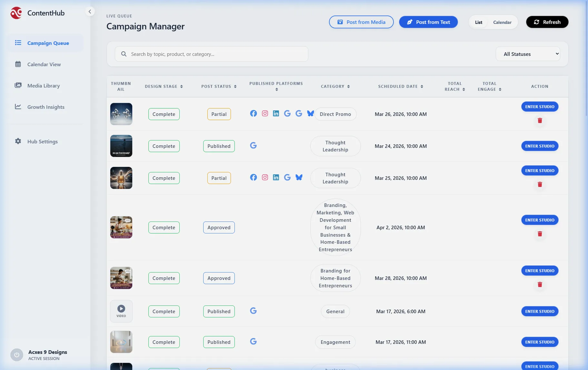Delete the Mar 26 campaign with the trash icon
588x370 pixels.
[540, 120]
